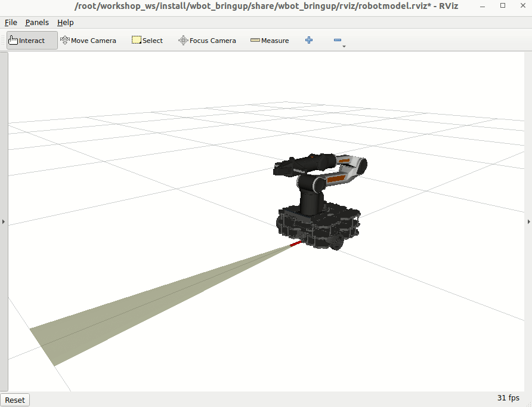
Task: Click the Focus Camera tool
Action: point(207,40)
